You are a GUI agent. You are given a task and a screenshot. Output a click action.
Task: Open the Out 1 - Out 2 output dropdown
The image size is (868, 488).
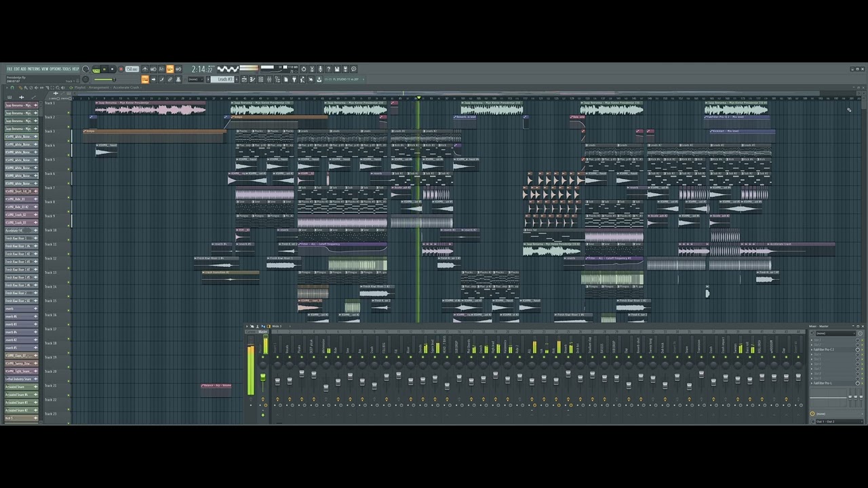pos(840,422)
